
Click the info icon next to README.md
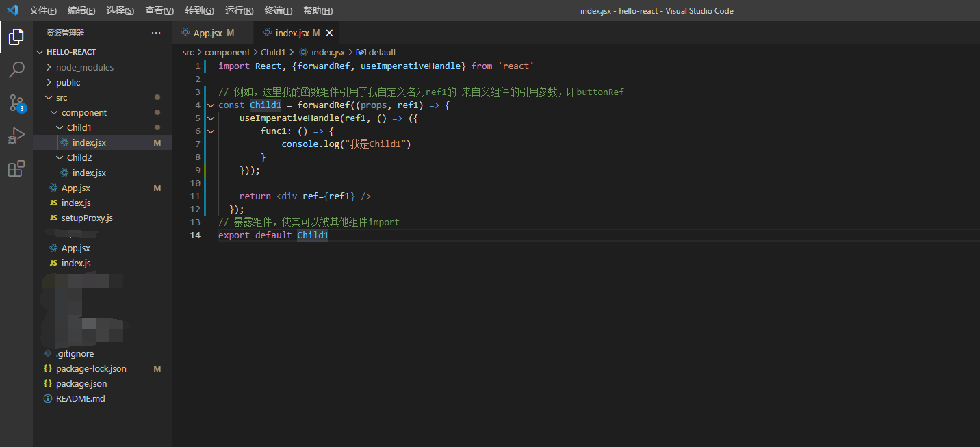click(x=46, y=398)
